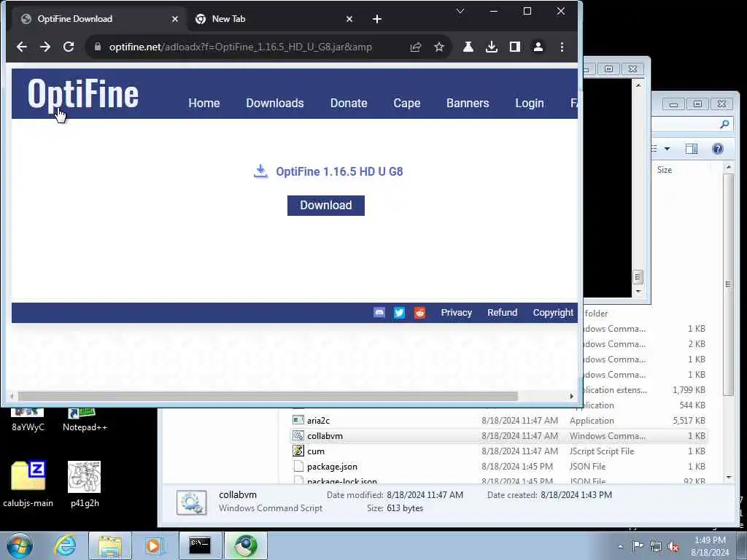
Task: Select the aria2c file in Explorer
Action: coord(318,421)
